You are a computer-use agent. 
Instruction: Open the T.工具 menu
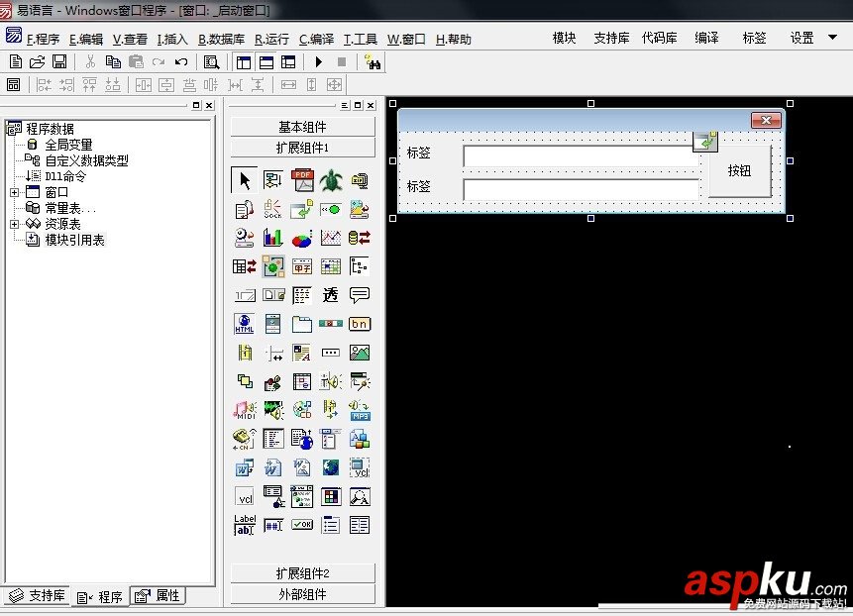pyautogui.click(x=361, y=40)
